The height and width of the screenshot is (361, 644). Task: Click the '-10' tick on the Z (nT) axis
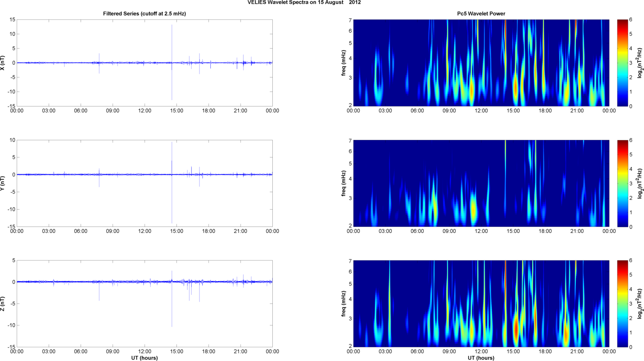pos(11,325)
